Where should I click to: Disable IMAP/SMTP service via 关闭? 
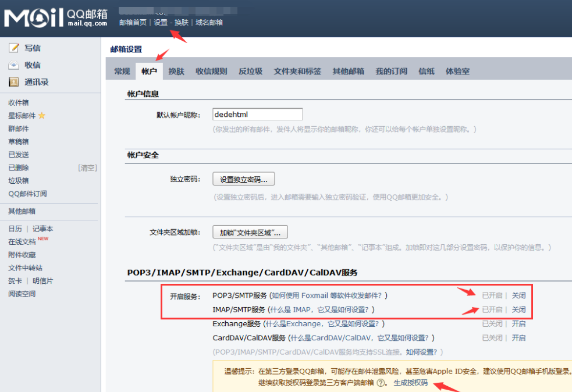[x=518, y=309]
